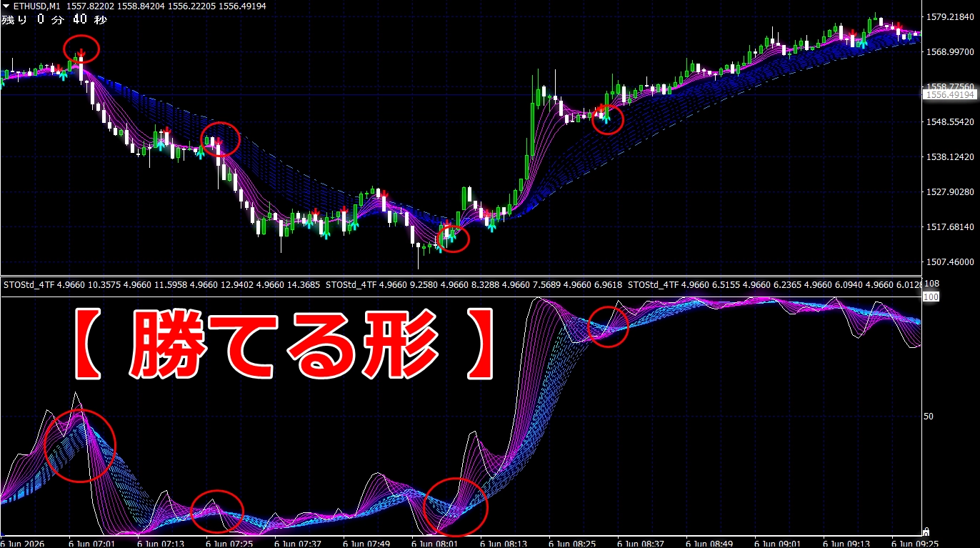Click the first STOStd_4TF label reading 10.3575

click(103, 284)
